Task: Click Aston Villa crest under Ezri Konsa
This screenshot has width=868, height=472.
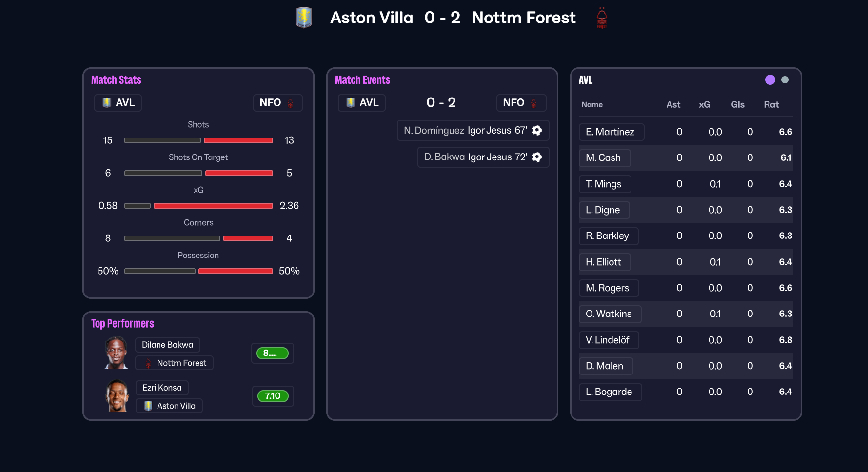Action: point(148,406)
